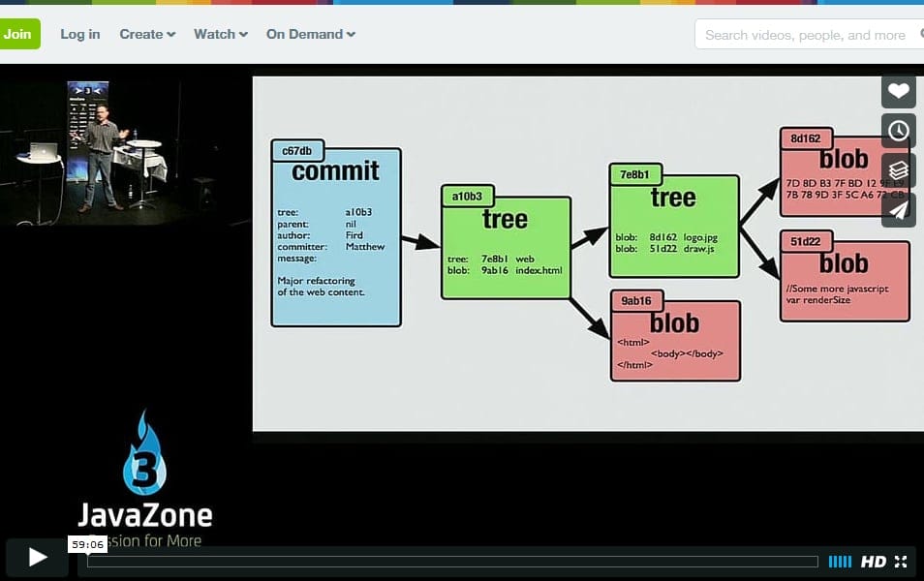Image resolution: width=924 pixels, height=581 pixels.
Task: Open the On Demand dropdown
Action: pos(310,34)
